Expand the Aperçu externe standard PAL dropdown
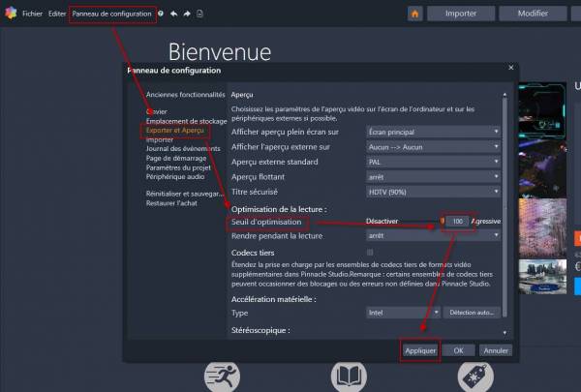 [433, 162]
